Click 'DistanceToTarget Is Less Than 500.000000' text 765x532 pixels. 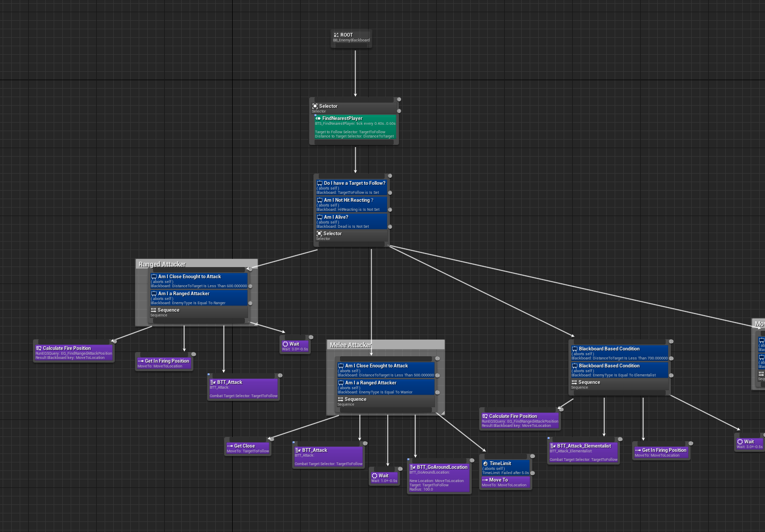[396, 375]
